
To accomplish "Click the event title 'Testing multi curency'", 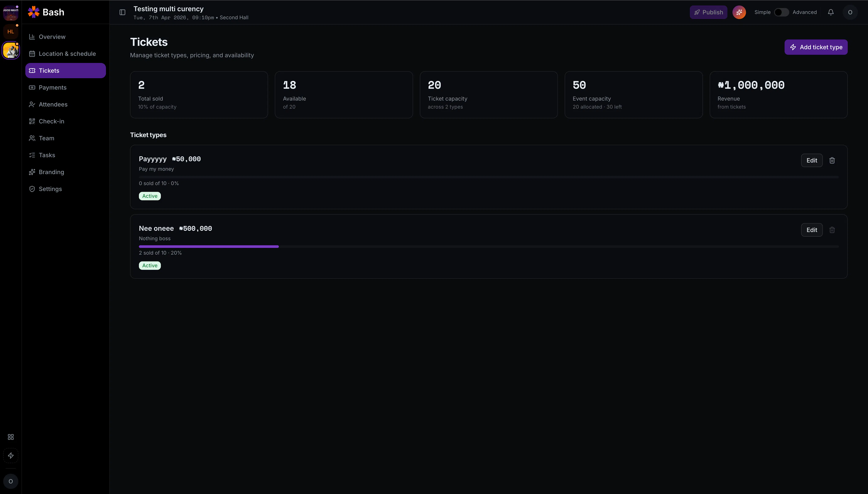I will [x=168, y=9].
